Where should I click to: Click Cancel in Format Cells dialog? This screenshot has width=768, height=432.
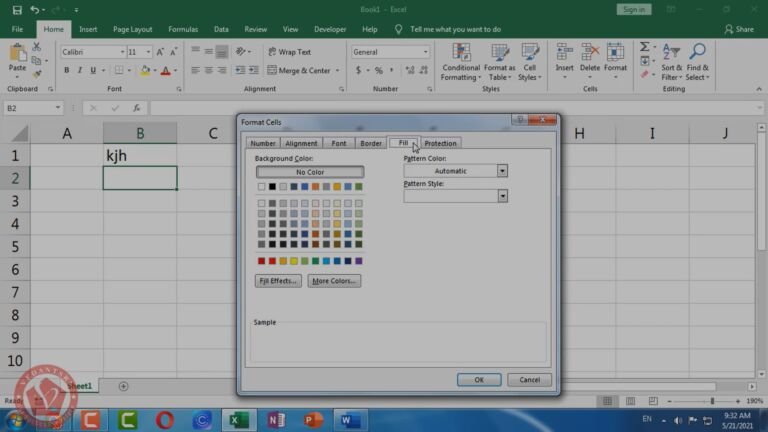(529, 380)
